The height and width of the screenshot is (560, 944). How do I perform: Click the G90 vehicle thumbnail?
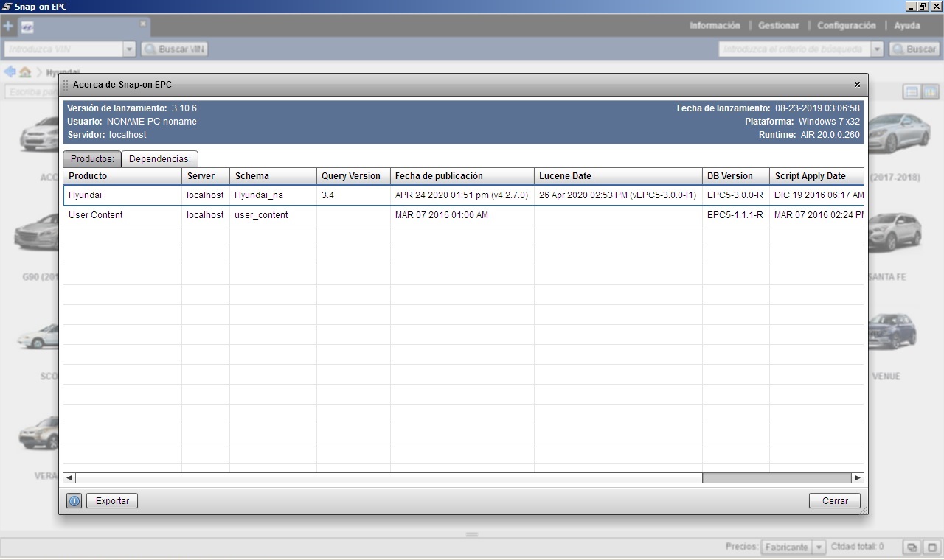point(37,232)
